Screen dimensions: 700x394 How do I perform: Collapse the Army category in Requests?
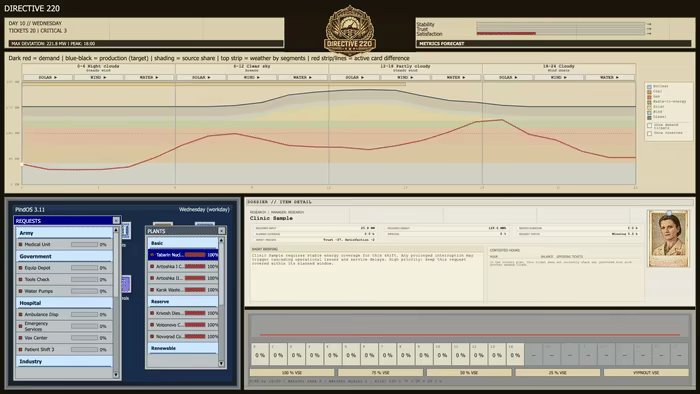pyautogui.click(x=64, y=233)
